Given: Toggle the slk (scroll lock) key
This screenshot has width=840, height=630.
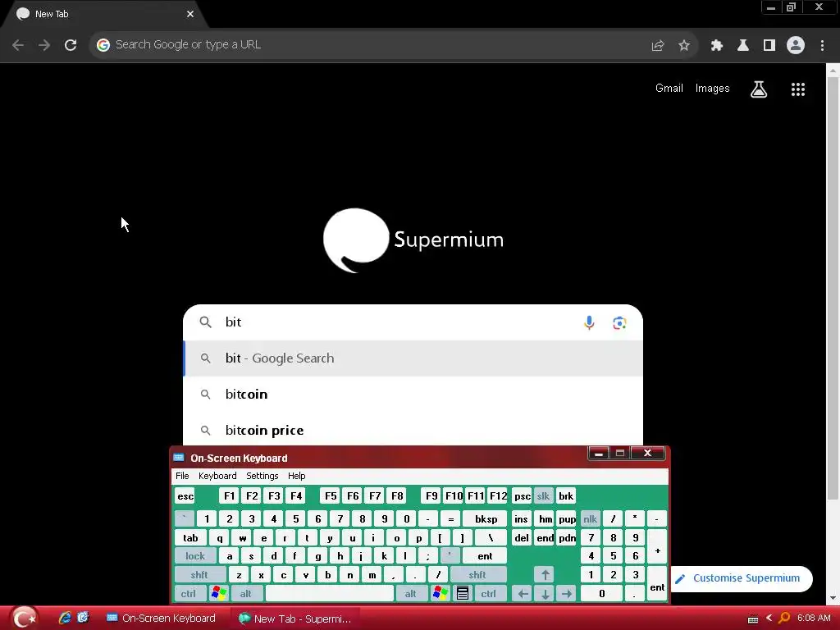Looking at the screenshot, I should (x=543, y=496).
